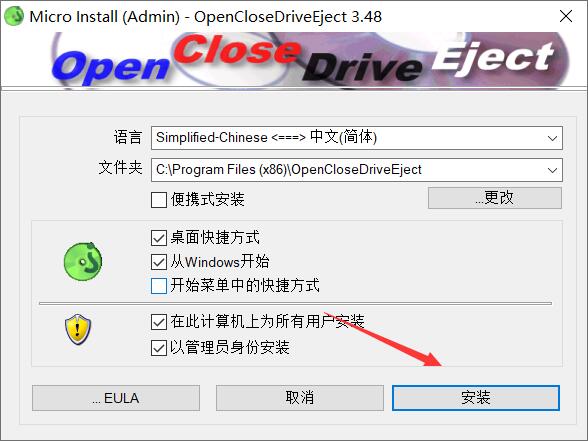
Task: Close the Micro Install window
Action: 566,16
